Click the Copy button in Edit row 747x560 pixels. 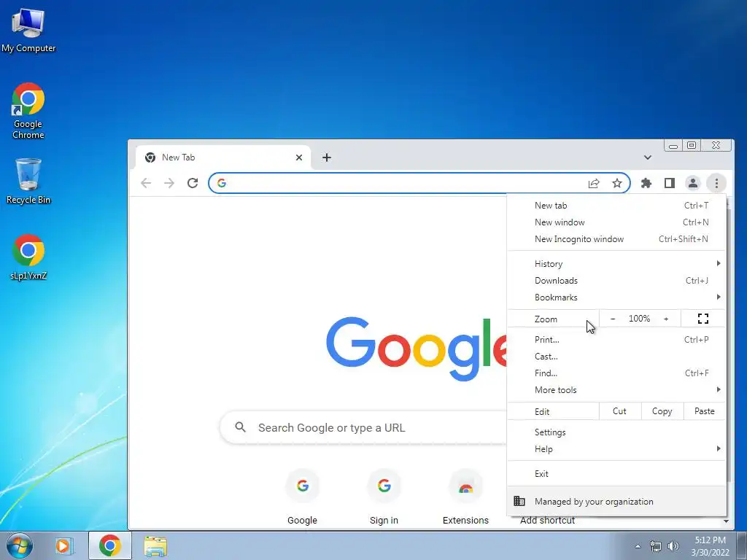pyautogui.click(x=662, y=411)
